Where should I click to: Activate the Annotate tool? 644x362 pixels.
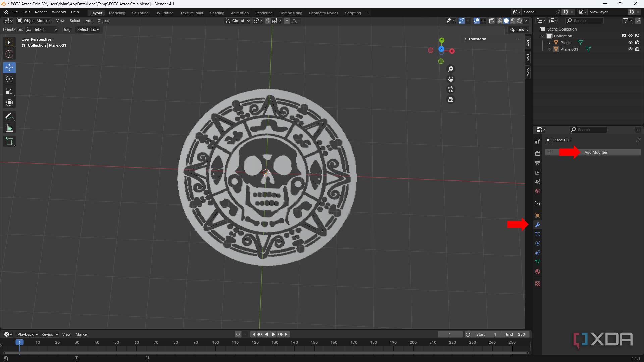pos(9,116)
